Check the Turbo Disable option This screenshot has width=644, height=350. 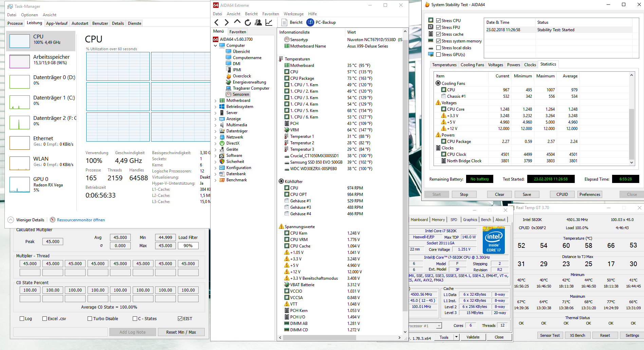(90, 319)
